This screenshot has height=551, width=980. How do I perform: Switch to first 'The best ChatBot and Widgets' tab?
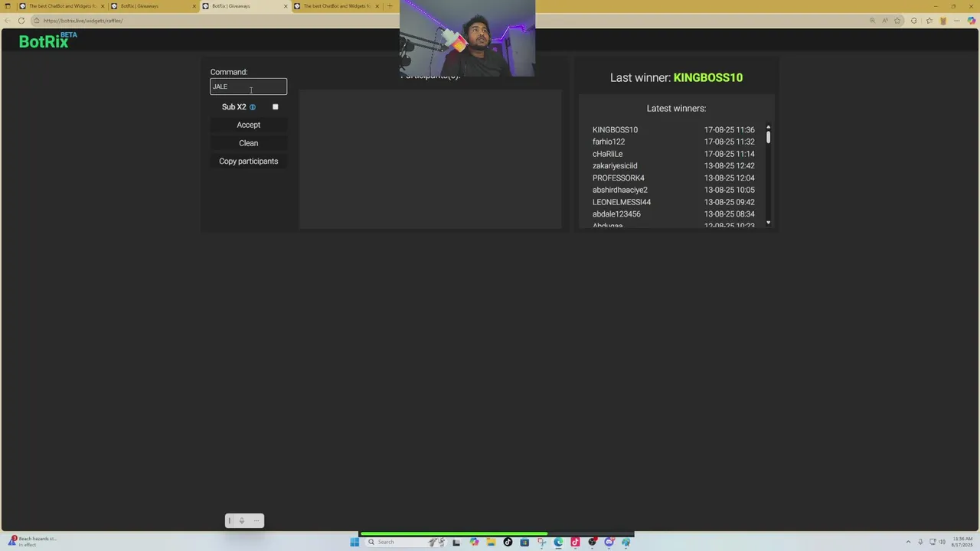[61, 6]
